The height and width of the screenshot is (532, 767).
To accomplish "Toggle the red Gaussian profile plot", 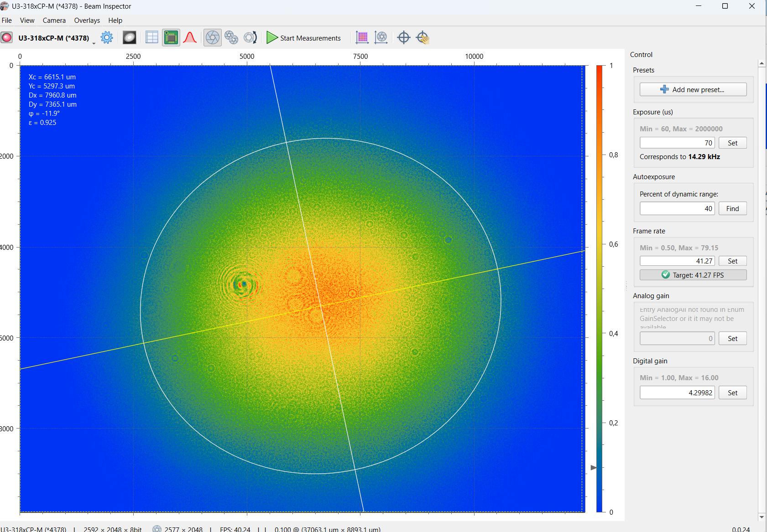I will (x=190, y=38).
